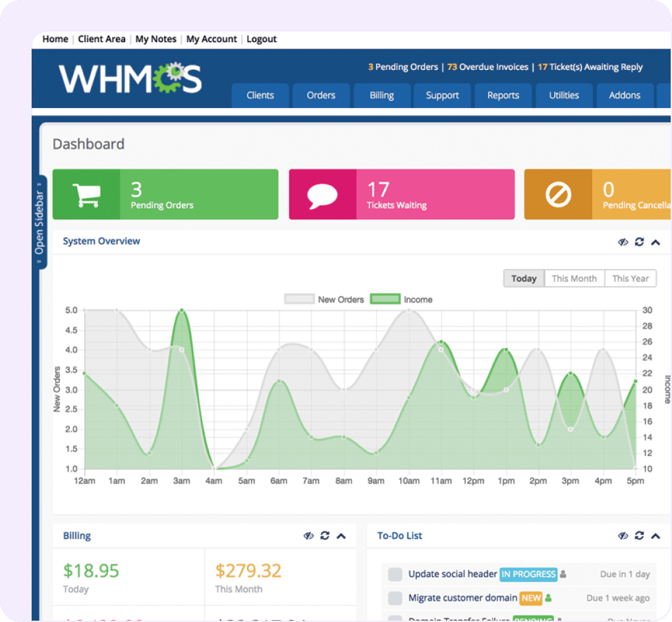The image size is (672, 622).
Task: Collapse the System Overview panel
Action: point(656,242)
